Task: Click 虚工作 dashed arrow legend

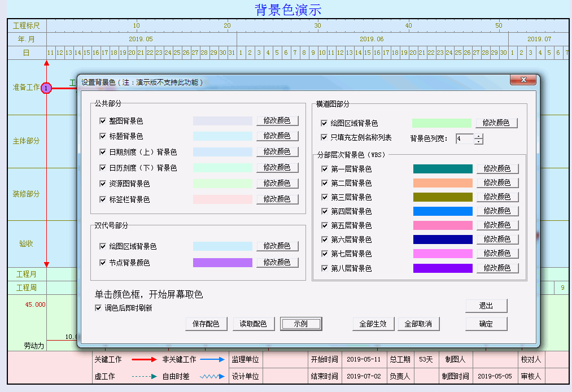Action: coord(144,376)
